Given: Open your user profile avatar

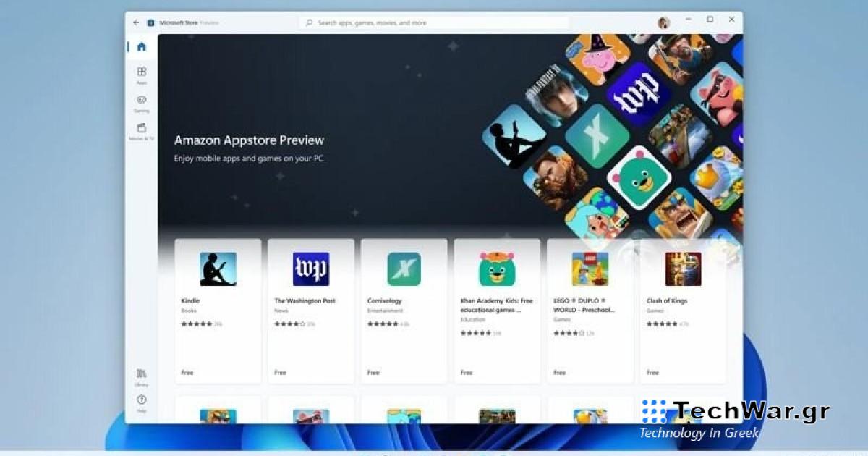Looking at the screenshot, I should tap(664, 21).
